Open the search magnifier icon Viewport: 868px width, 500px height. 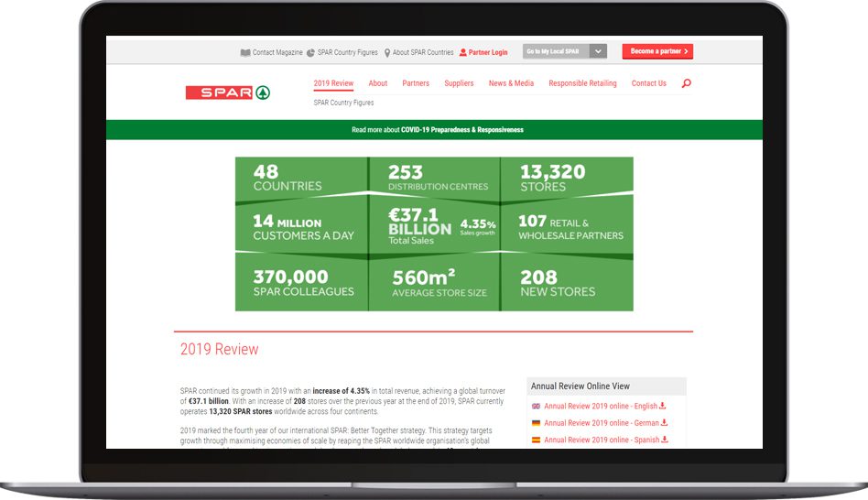coord(687,83)
